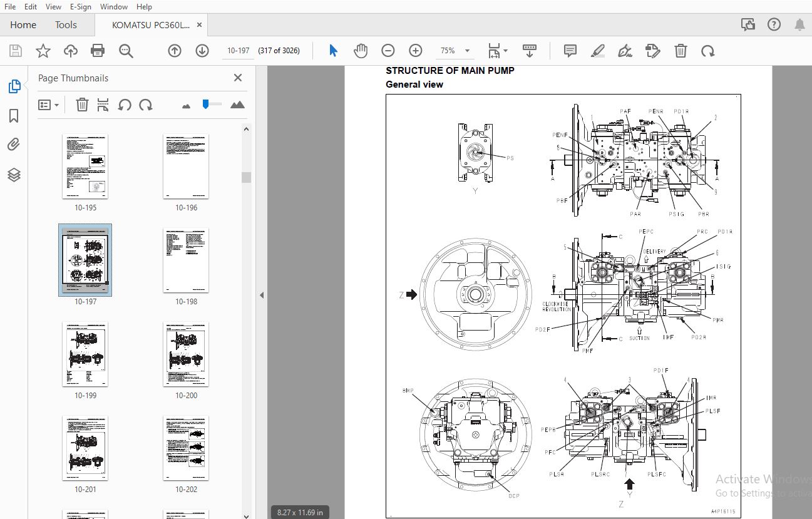Open the Attachments paperclip panel
This screenshot has width=812, height=519.
pos(14,145)
